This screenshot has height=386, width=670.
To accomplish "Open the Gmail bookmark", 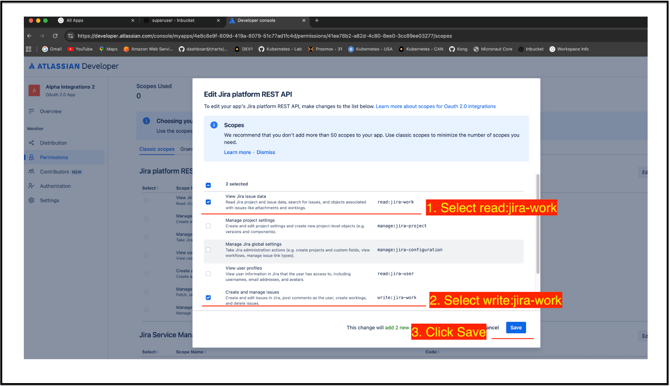I will click(x=52, y=49).
